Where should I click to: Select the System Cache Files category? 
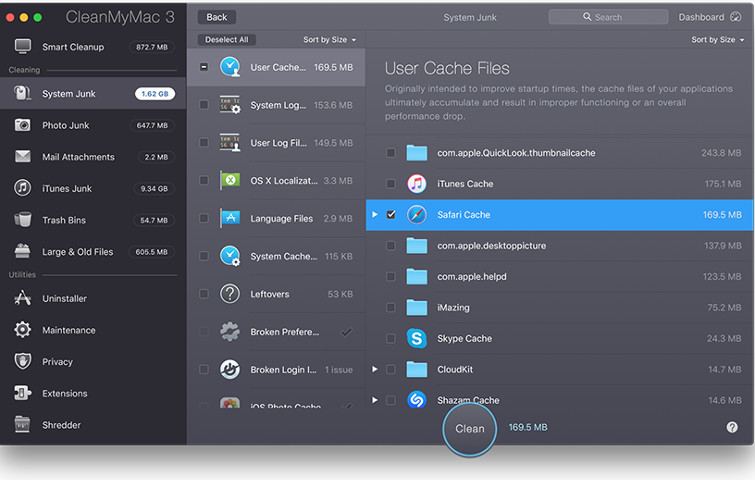click(x=276, y=256)
